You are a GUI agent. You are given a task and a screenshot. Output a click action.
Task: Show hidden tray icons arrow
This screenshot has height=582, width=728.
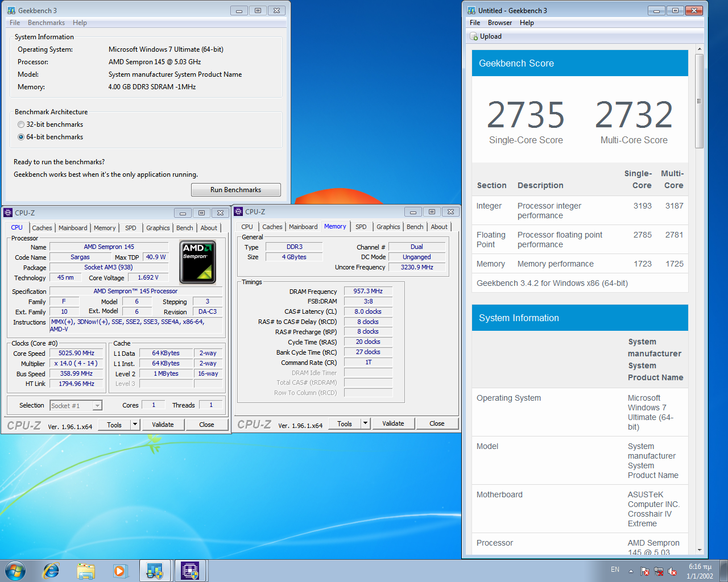631,571
